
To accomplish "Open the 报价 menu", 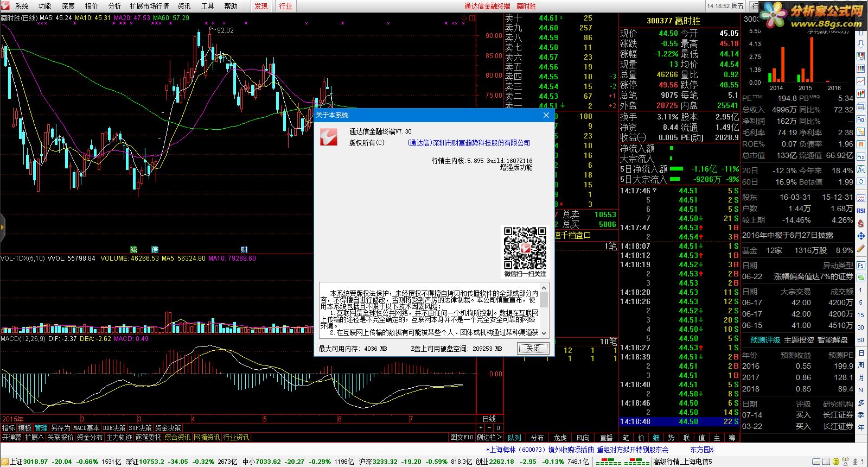I will (91, 6).
